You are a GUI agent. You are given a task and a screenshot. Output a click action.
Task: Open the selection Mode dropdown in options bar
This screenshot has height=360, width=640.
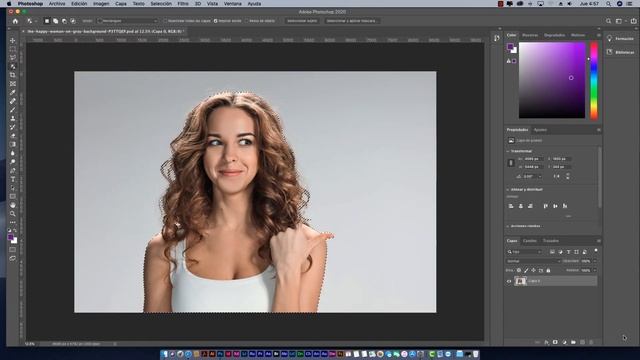pyautogui.click(x=127, y=21)
